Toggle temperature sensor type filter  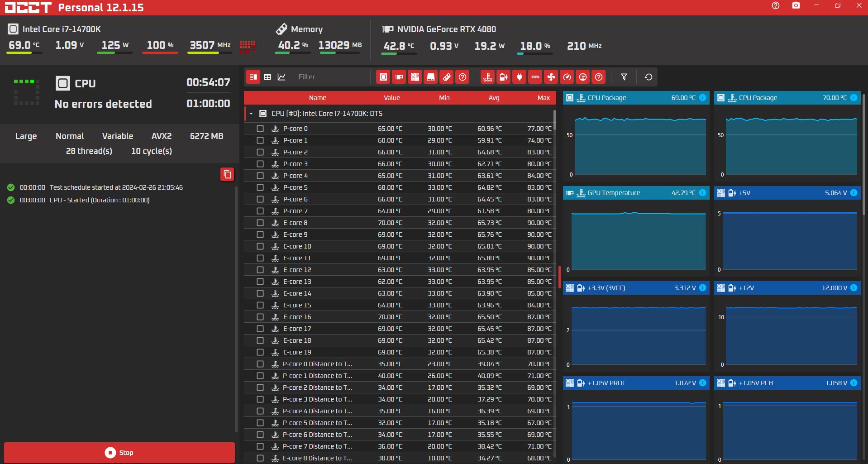(x=488, y=77)
